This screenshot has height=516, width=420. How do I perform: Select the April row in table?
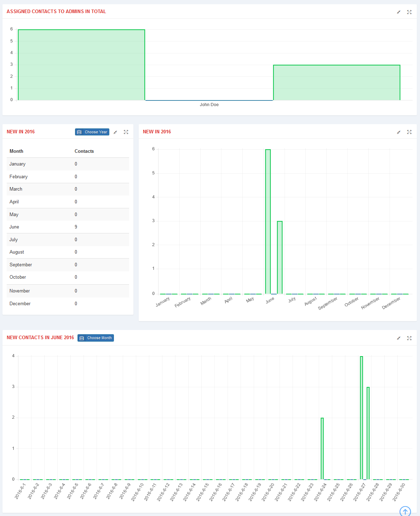coord(68,202)
